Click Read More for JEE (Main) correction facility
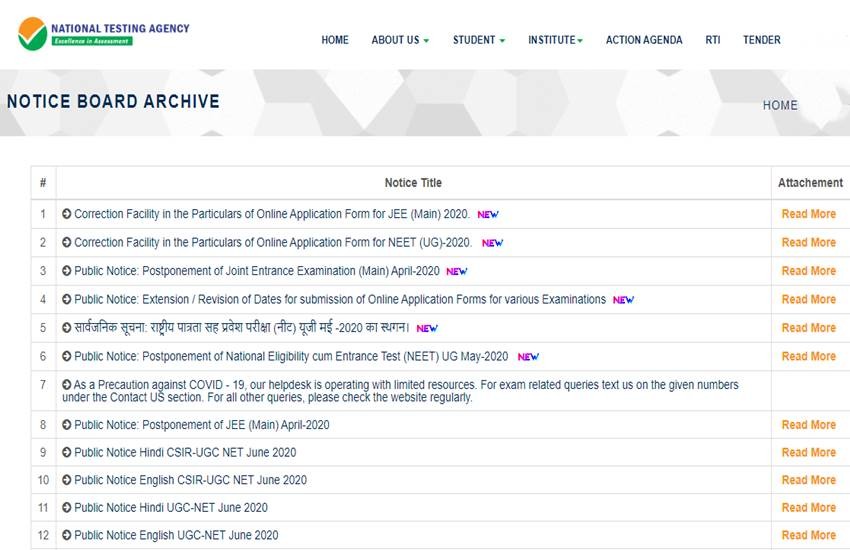The height and width of the screenshot is (550, 850). coord(808,214)
